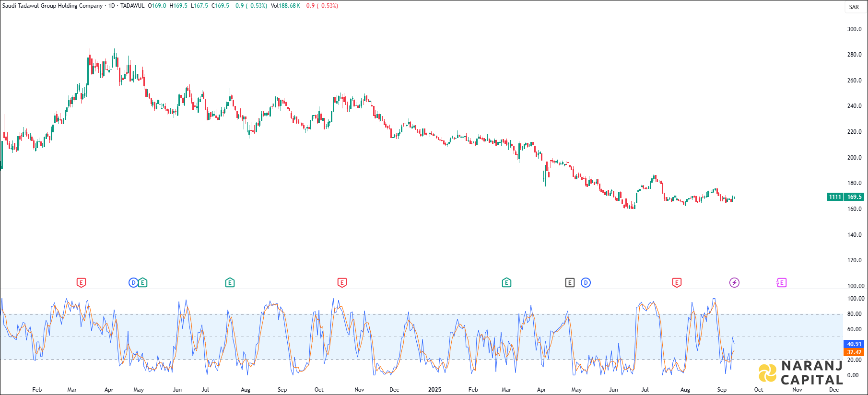Click the 300.0 price axis label
868x395 pixels.
[x=854, y=29]
